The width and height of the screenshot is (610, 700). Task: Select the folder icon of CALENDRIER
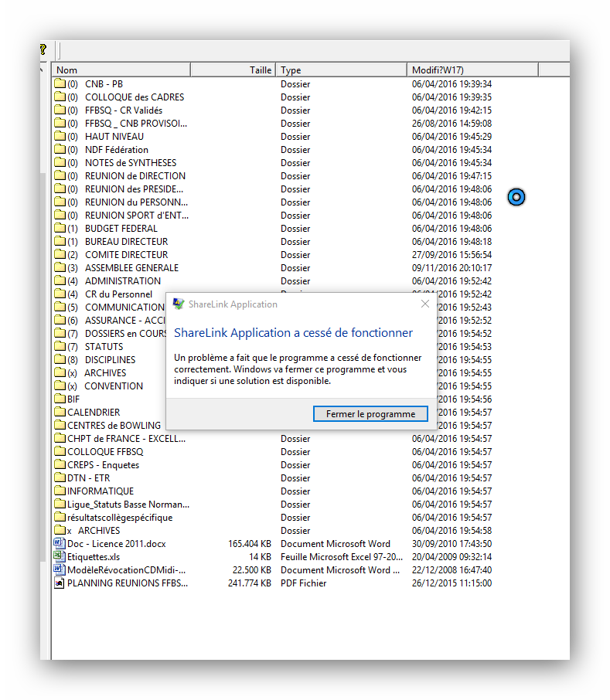[x=60, y=412]
